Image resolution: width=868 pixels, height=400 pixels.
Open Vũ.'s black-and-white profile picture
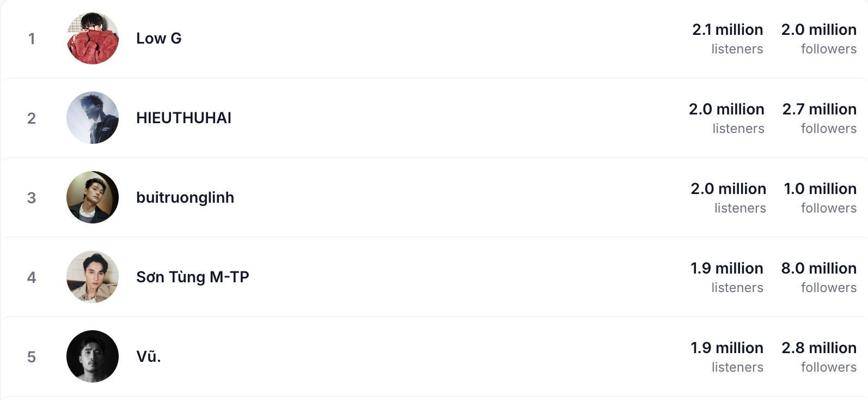pyautogui.click(x=93, y=356)
